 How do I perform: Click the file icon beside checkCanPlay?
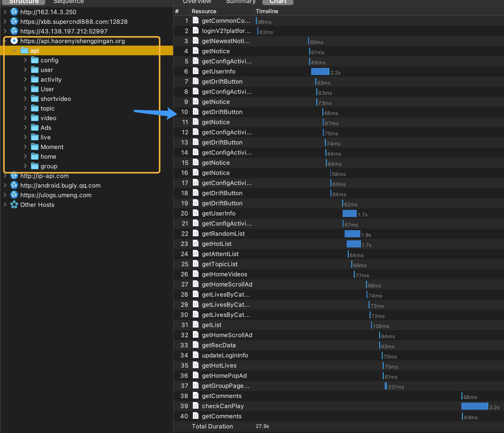[195, 406]
